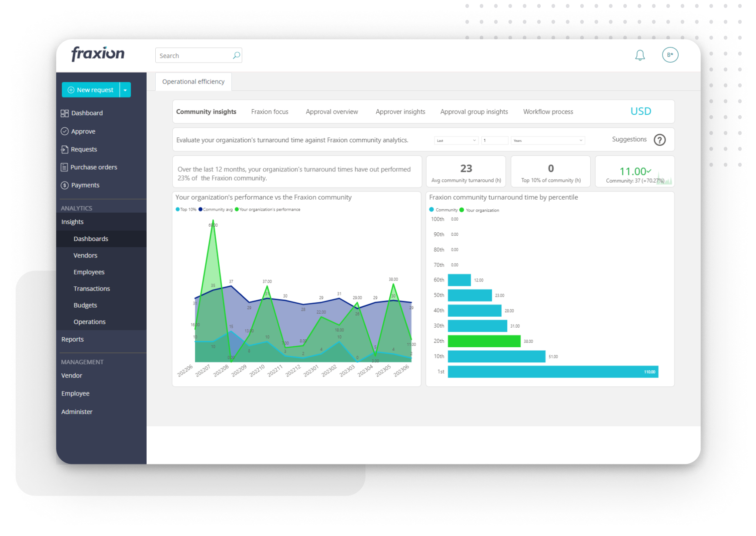
Task: Toggle the Top 10% legend item
Action: point(187,209)
